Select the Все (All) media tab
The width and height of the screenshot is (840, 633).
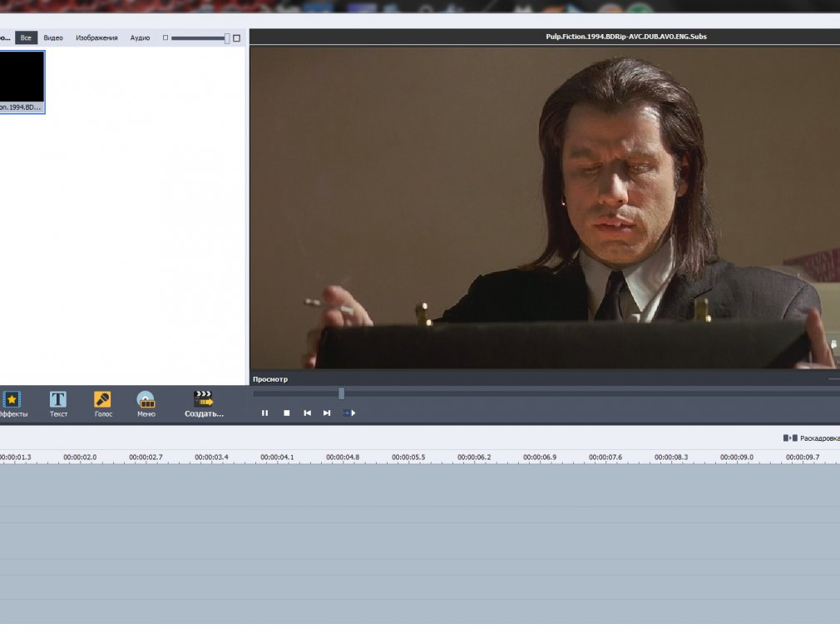click(26, 37)
